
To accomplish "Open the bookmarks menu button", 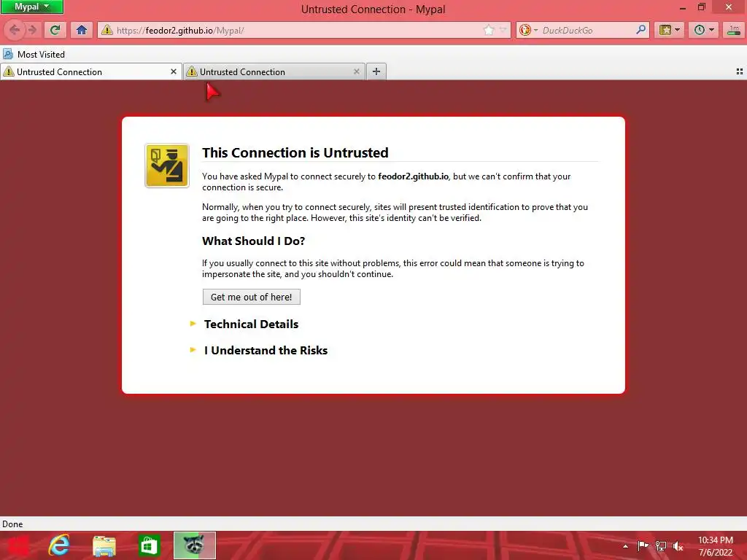I will click(x=670, y=30).
